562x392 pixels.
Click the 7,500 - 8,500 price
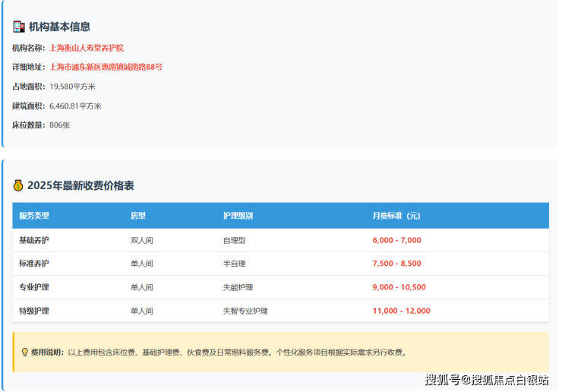tap(396, 264)
